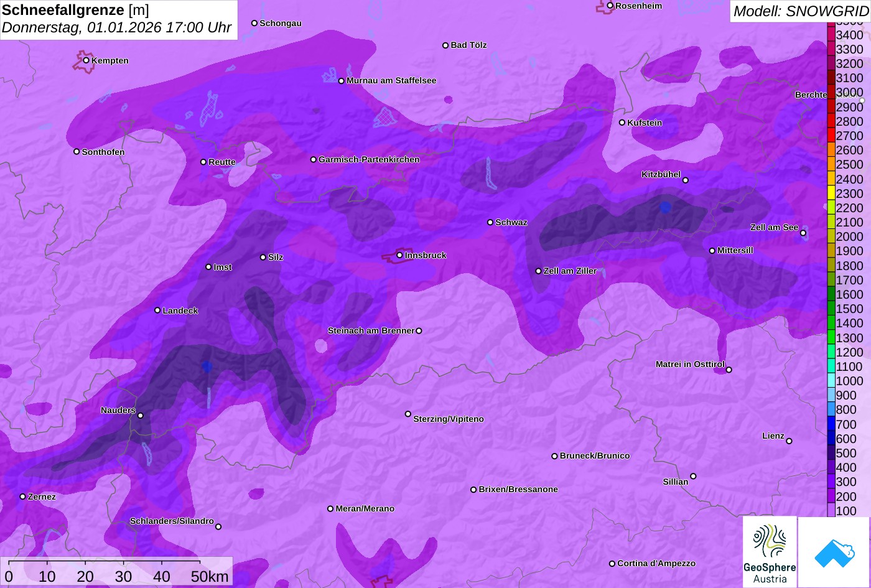This screenshot has height=588, width=871.
Task: Select the Silz location dot
Action: pos(263,257)
